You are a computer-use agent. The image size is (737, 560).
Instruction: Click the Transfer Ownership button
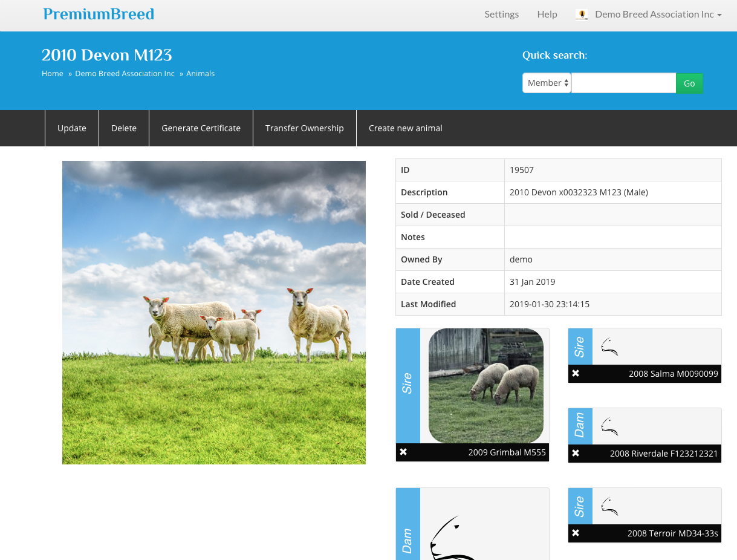click(304, 128)
